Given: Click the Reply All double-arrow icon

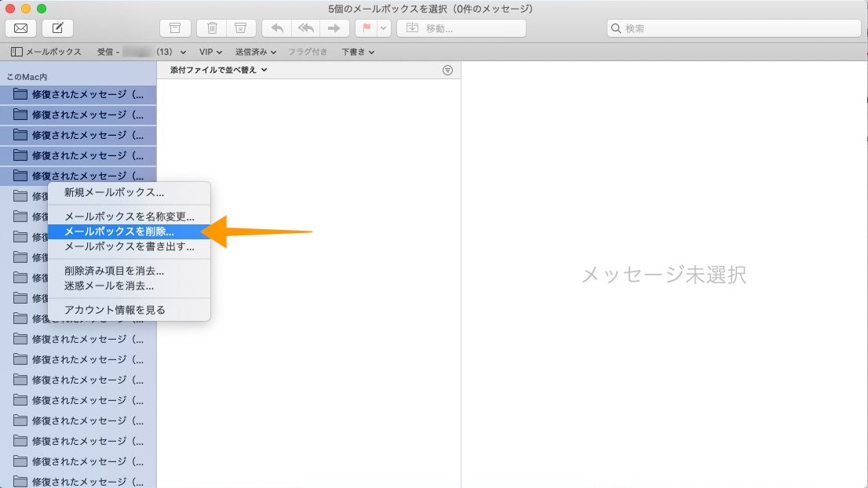Looking at the screenshot, I should 305,28.
